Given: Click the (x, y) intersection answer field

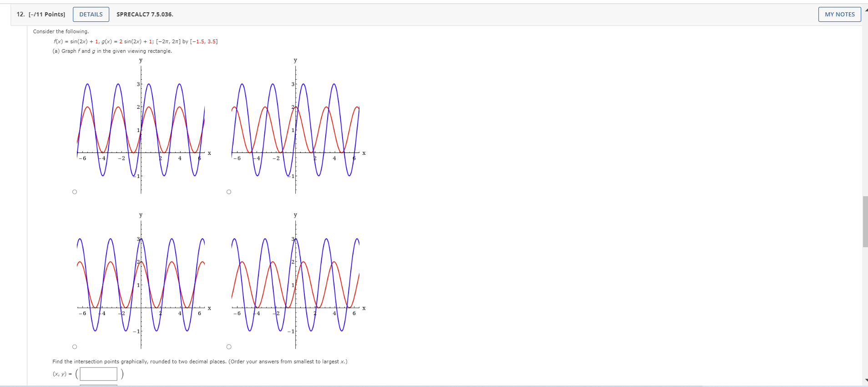Looking at the screenshot, I should coord(99,374).
